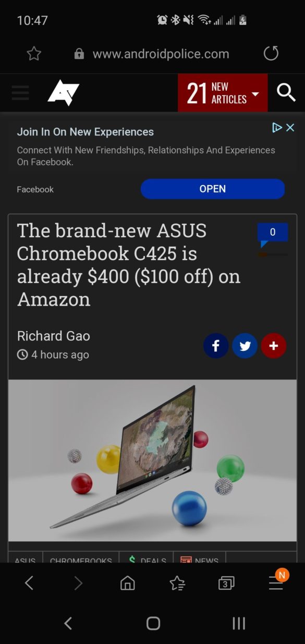Select the CHROMEBOOKS tag

pos(81,558)
